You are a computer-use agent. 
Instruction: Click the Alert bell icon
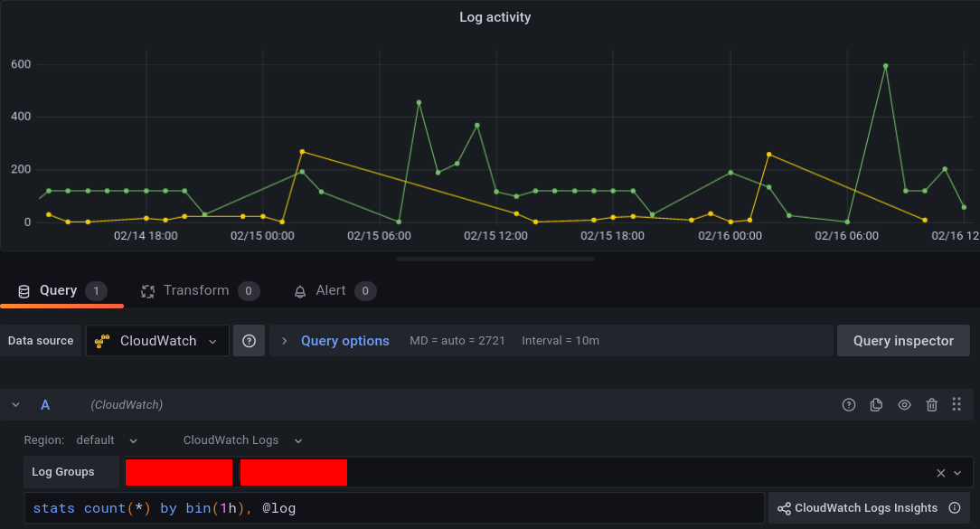[x=299, y=290]
